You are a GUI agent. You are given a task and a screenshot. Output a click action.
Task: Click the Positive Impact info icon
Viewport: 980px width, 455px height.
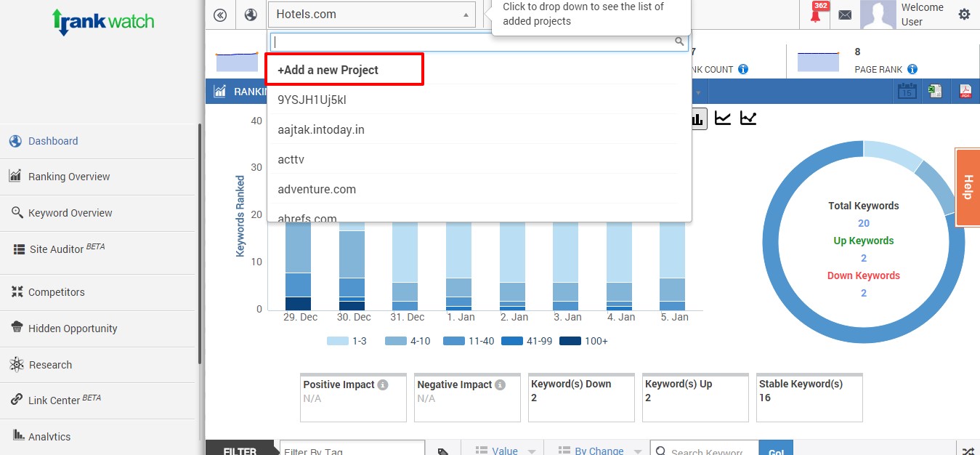point(383,384)
